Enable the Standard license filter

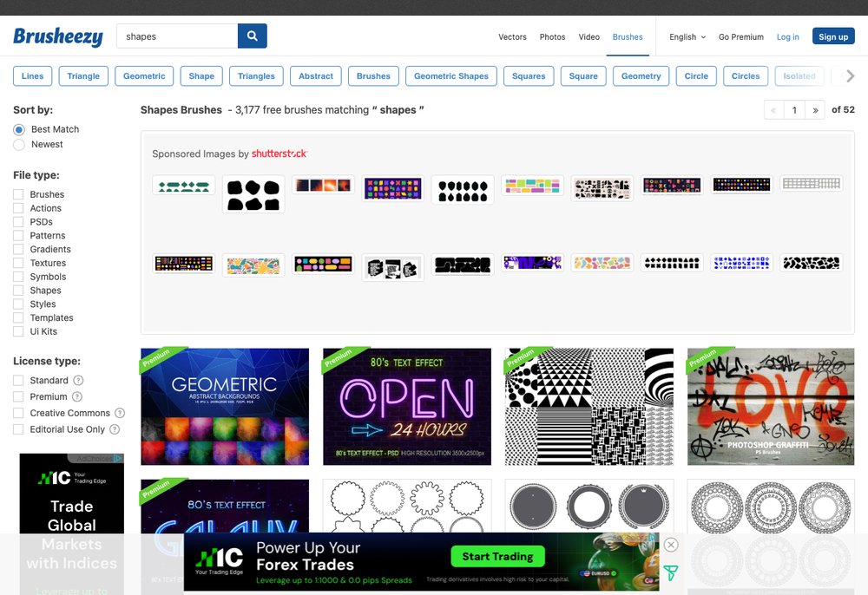18,381
